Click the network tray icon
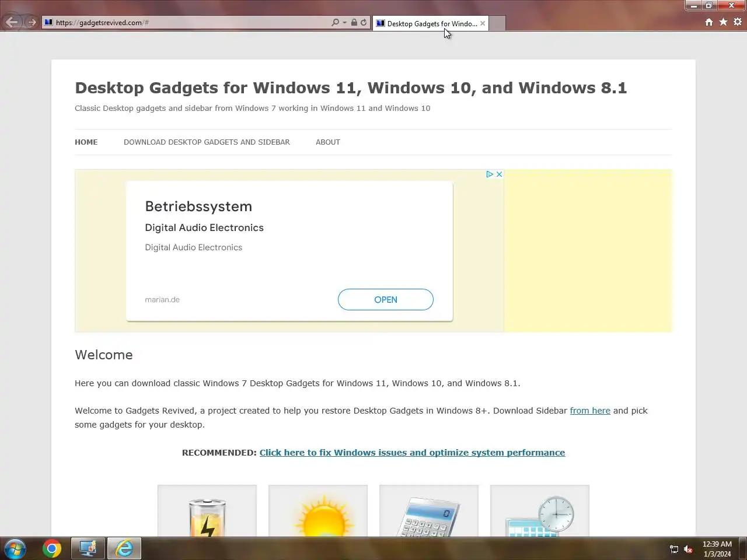This screenshot has width=747, height=560. 674,549
